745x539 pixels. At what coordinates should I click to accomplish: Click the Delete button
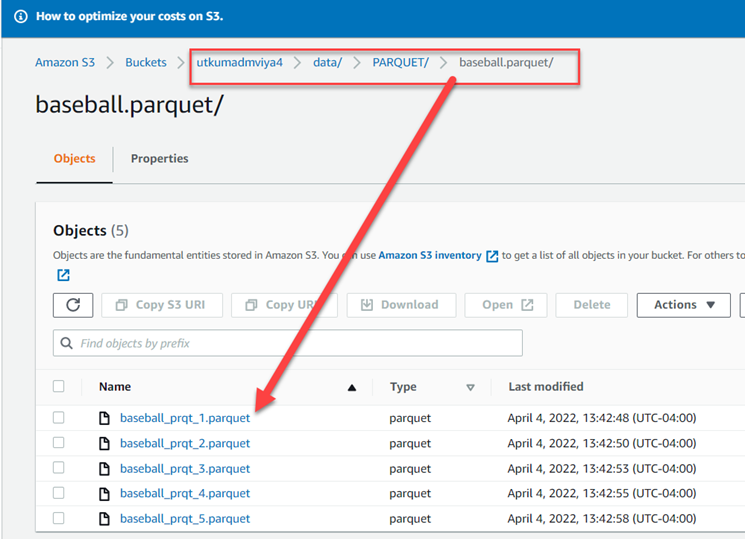click(592, 305)
